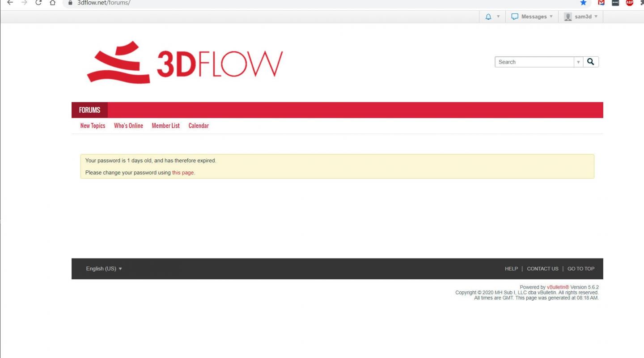Click the browser home icon
The width and height of the screenshot is (644, 358).
[x=52, y=3]
